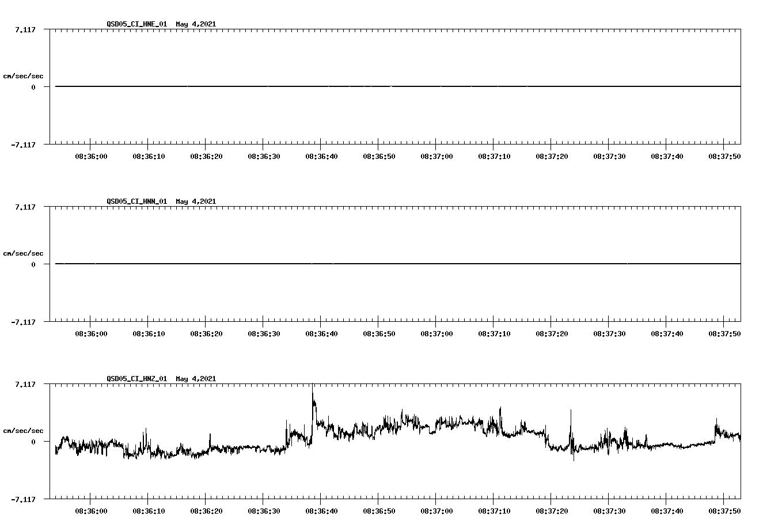Click the flat HNE waveform baseline
This screenshot has height=532, width=782.
(346, 86)
